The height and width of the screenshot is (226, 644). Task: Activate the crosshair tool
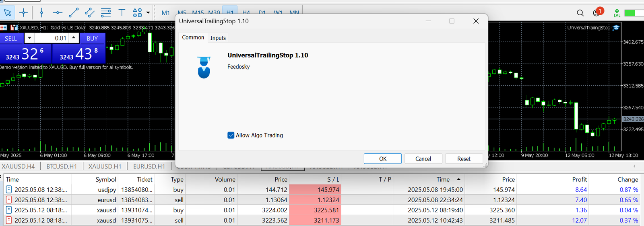click(24, 13)
